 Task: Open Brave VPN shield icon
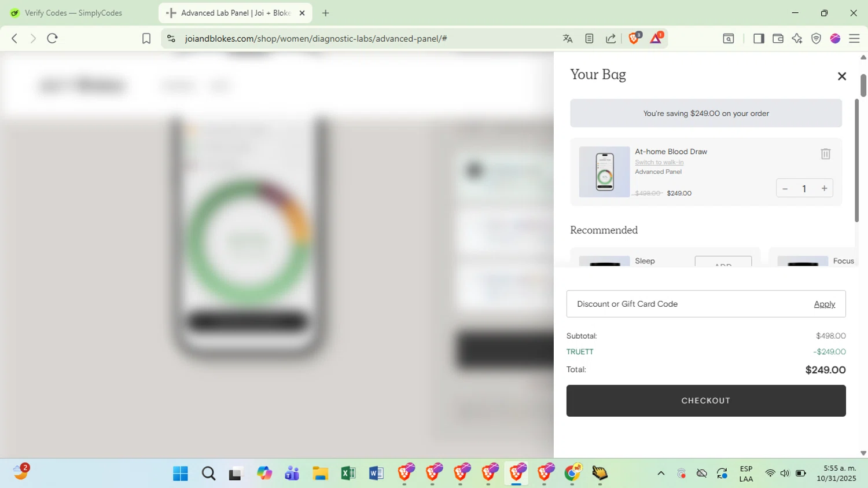pyautogui.click(x=816, y=38)
